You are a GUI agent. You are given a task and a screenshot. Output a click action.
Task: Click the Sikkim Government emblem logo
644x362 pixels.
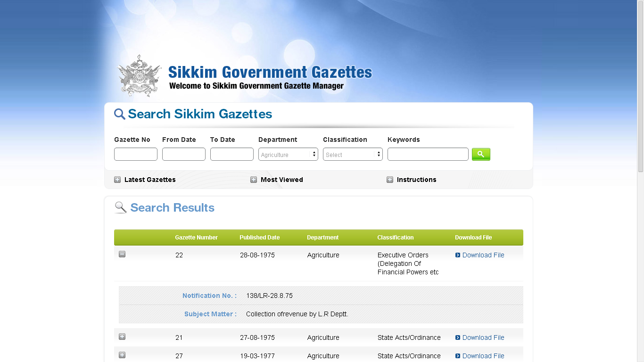139,76
